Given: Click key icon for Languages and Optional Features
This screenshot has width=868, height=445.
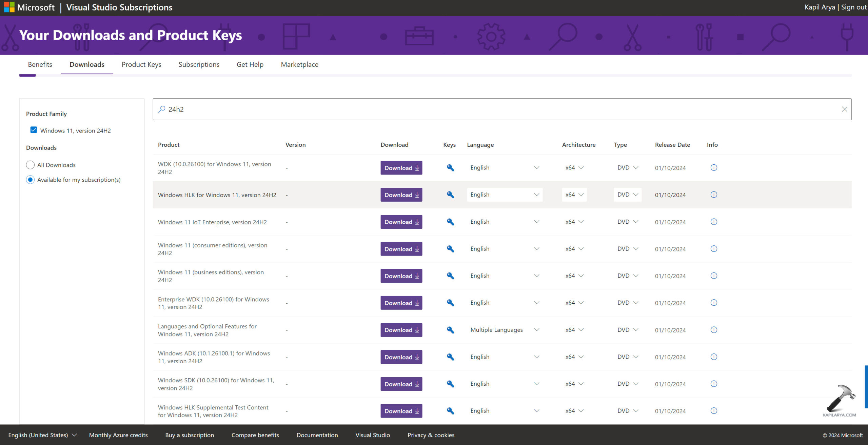Looking at the screenshot, I should [x=450, y=330].
